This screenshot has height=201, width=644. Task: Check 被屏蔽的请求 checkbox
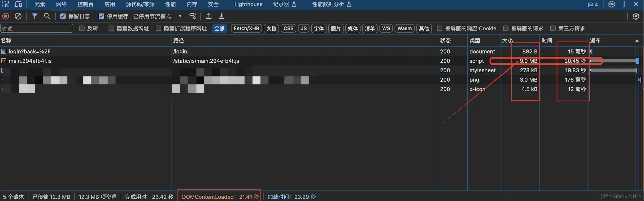[506, 28]
